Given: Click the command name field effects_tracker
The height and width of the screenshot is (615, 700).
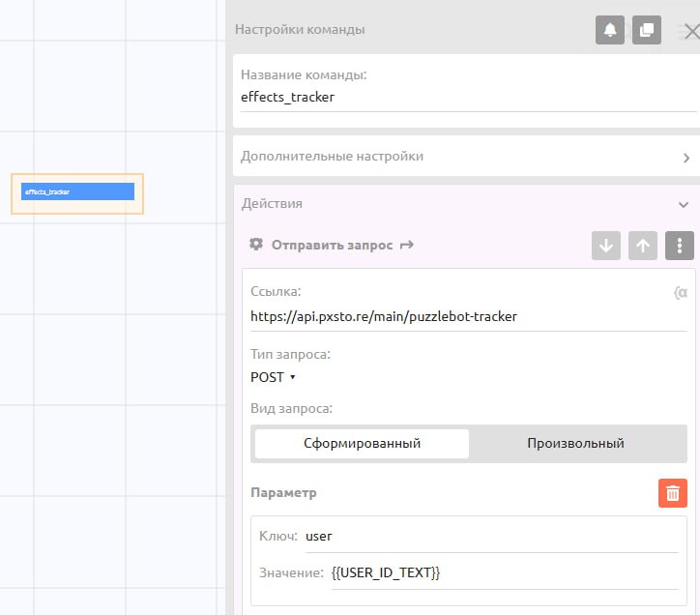Looking at the screenshot, I should [464, 98].
